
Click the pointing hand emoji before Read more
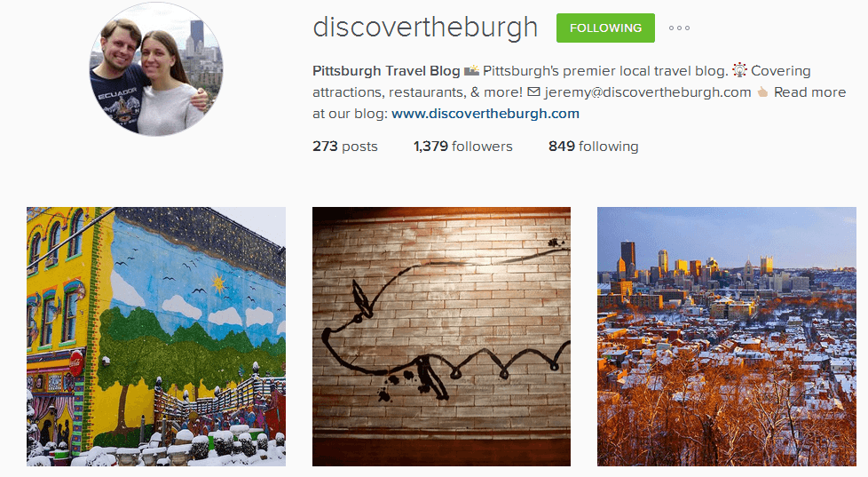[x=762, y=92]
